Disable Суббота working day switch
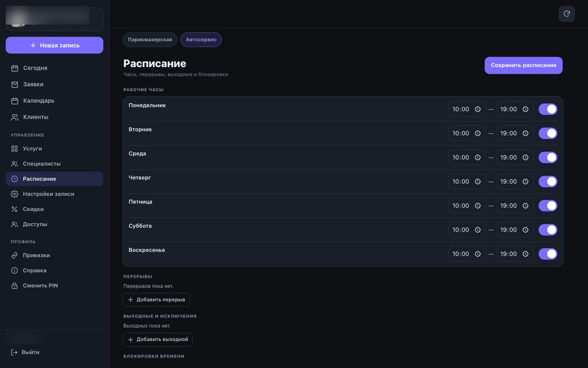The width and height of the screenshot is (588, 368). point(548,230)
